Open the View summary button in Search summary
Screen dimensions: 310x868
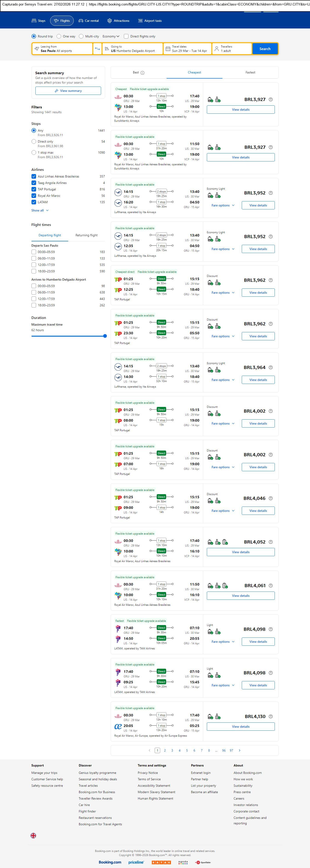68,91
